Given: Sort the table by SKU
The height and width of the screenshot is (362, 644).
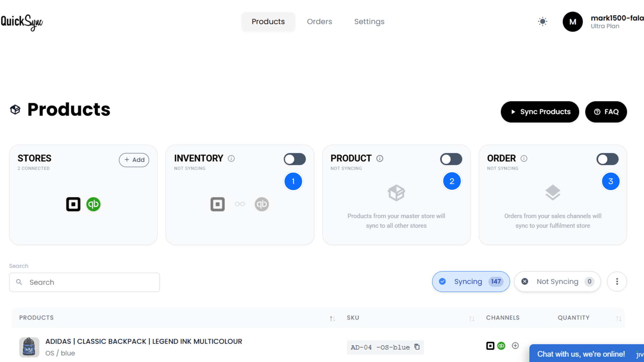Looking at the screenshot, I should 472,318.
